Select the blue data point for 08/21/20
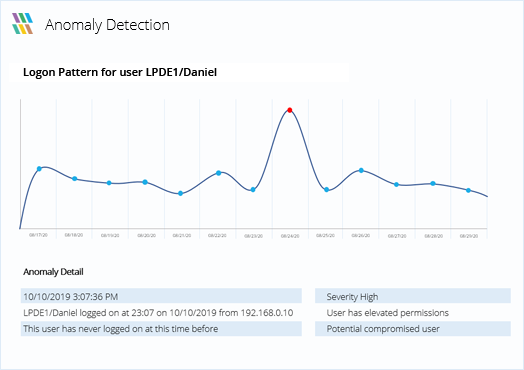This screenshot has width=524, height=370. pyautogui.click(x=180, y=193)
